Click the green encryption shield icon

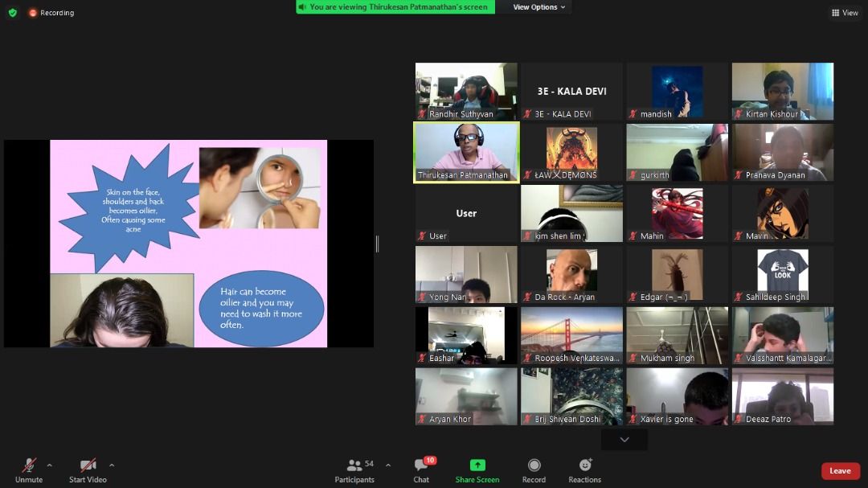pyautogui.click(x=12, y=13)
